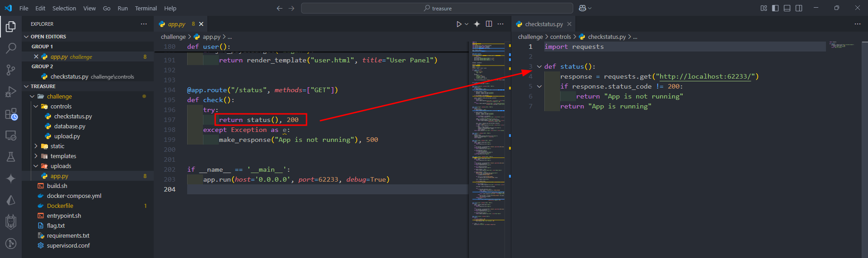Collapse the TREASURE workspace section

click(x=26, y=86)
